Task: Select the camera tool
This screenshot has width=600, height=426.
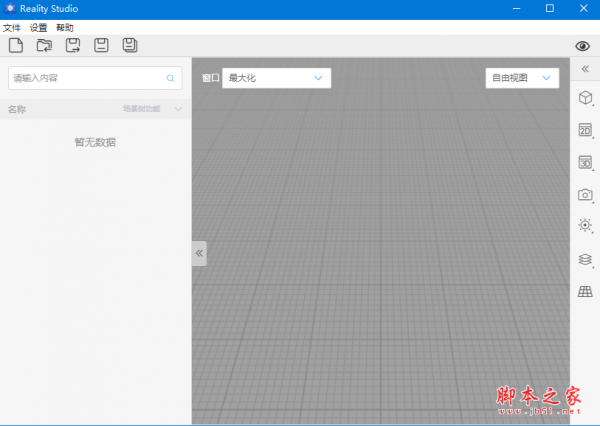Action: 585,194
